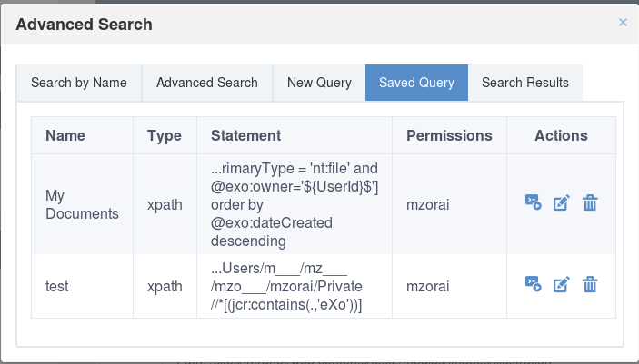Click the Type column header
The width and height of the screenshot is (639, 364).
[165, 135]
